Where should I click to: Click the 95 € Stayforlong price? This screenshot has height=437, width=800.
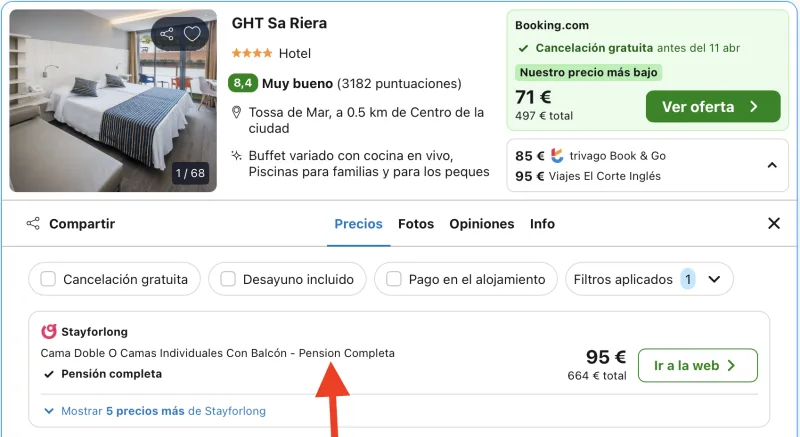[606, 357]
